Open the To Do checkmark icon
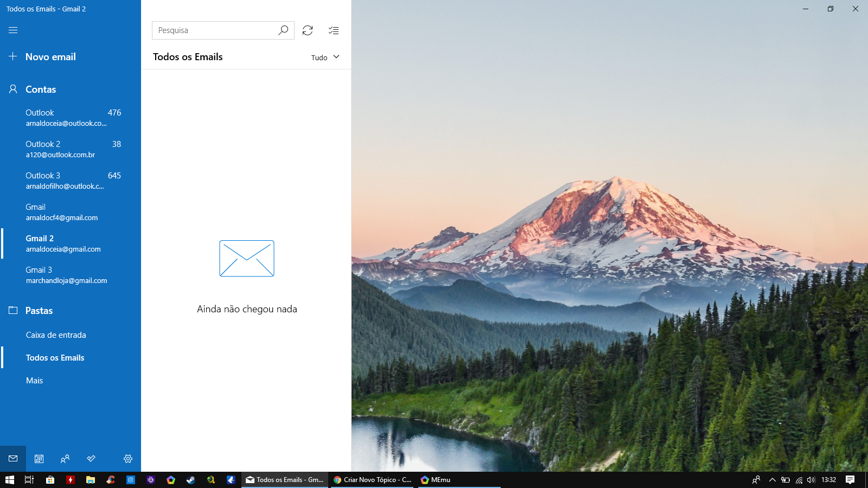Viewport: 868px width, 488px height. coord(91,459)
